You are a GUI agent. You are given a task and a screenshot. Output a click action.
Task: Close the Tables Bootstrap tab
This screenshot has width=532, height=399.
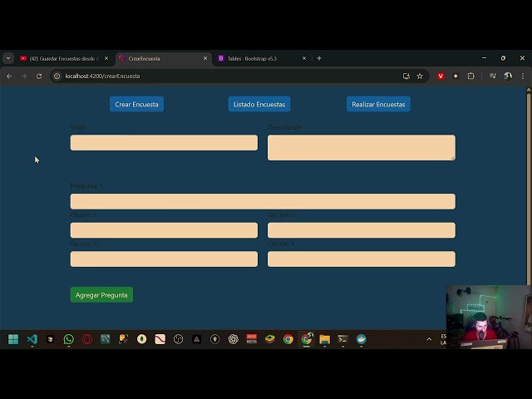304,58
